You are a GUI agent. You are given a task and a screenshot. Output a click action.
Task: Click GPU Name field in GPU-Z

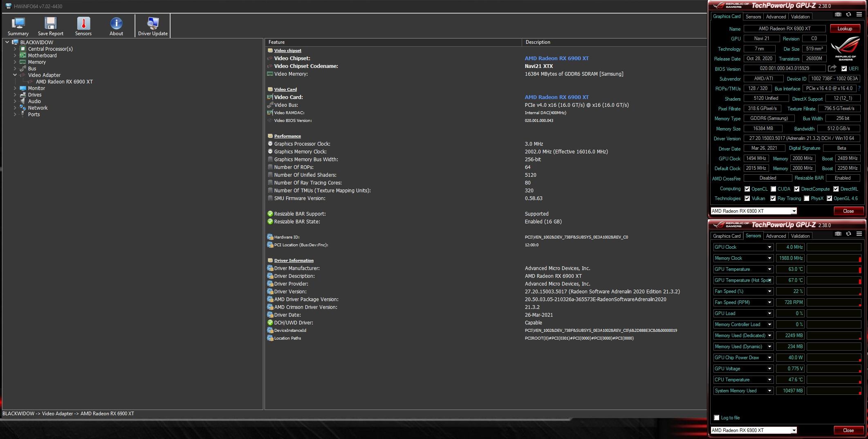[x=785, y=29]
